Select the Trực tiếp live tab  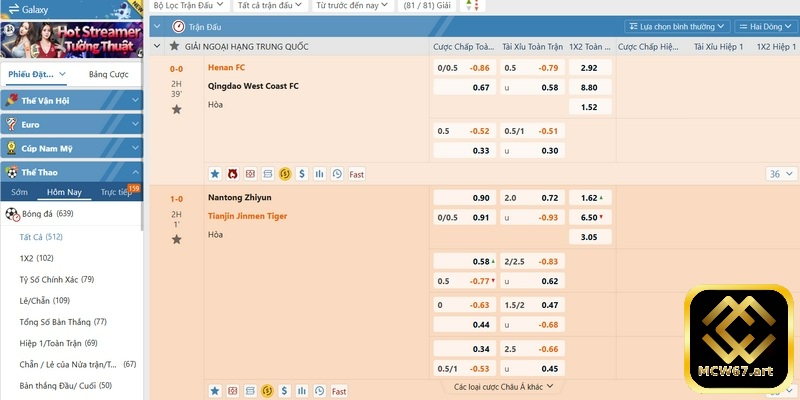click(116, 192)
